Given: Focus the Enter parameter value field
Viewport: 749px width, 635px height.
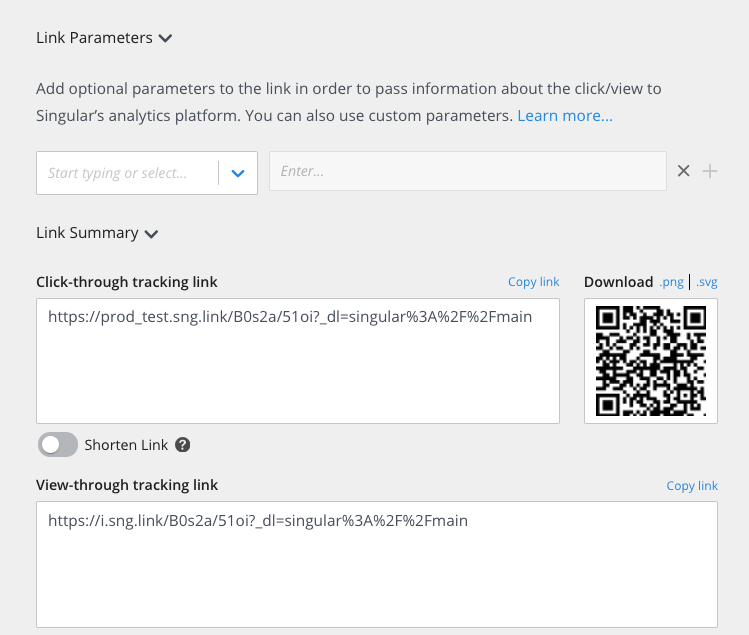Looking at the screenshot, I should (468, 171).
